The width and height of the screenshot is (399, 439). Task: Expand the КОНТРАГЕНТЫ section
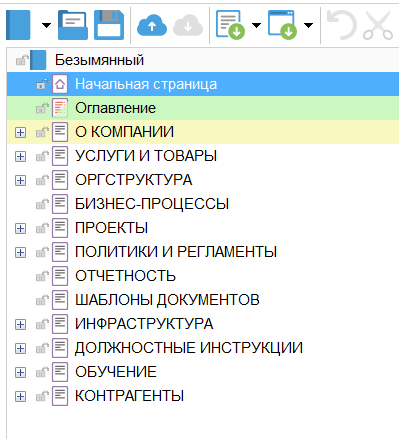20,396
